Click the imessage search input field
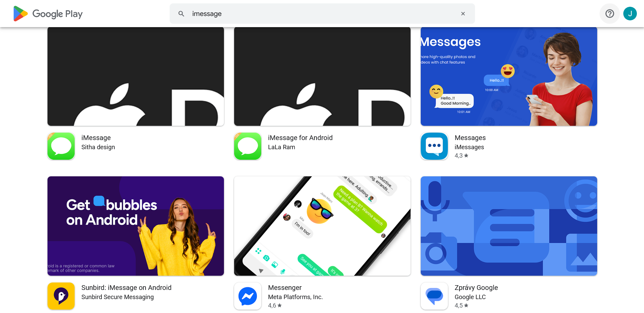Screen dimensions: 644x313 click(322, 14)
